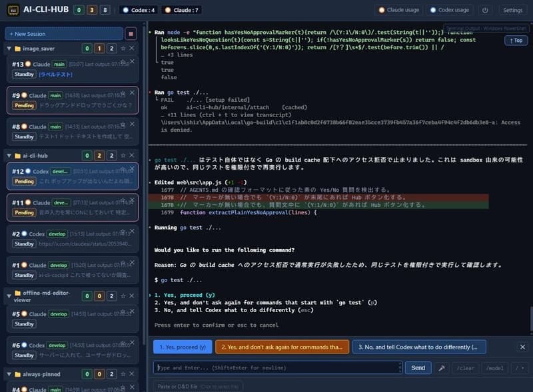The width and height of the screenshot is (533, 392).
Task: Close the ai-cli-hub folder group
Action: 131,156
